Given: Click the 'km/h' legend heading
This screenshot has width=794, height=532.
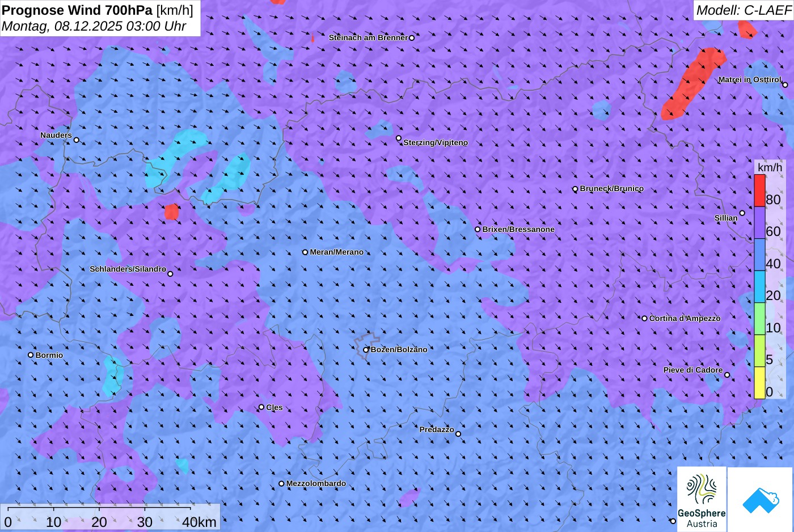Looking at the screenshot, I should [770, 167].
